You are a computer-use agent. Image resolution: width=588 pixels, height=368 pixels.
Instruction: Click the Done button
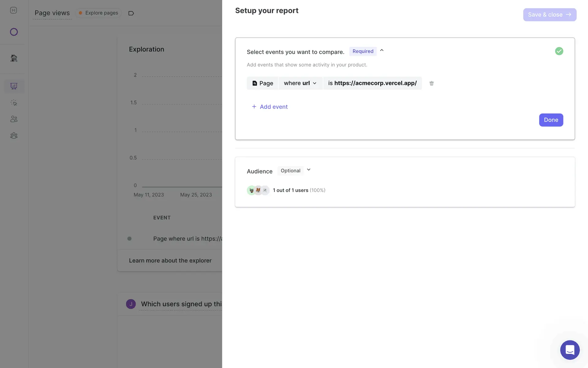pyautogui.click(x=551, y=120)
